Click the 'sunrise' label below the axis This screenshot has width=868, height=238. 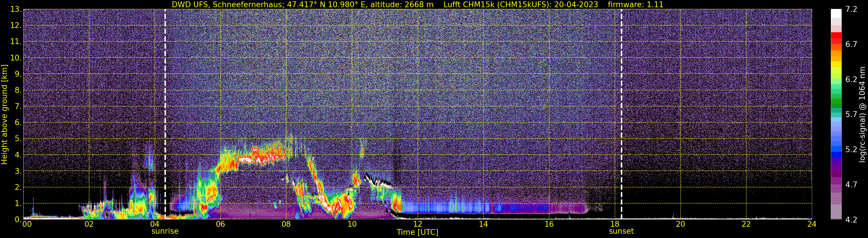[x=165, y=231]
